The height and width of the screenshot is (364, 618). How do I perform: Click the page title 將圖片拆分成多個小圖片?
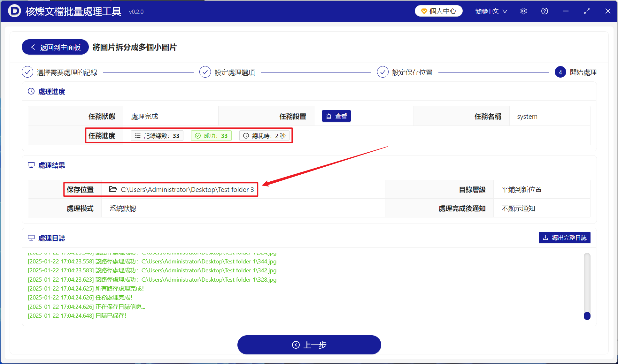point(135,47)
